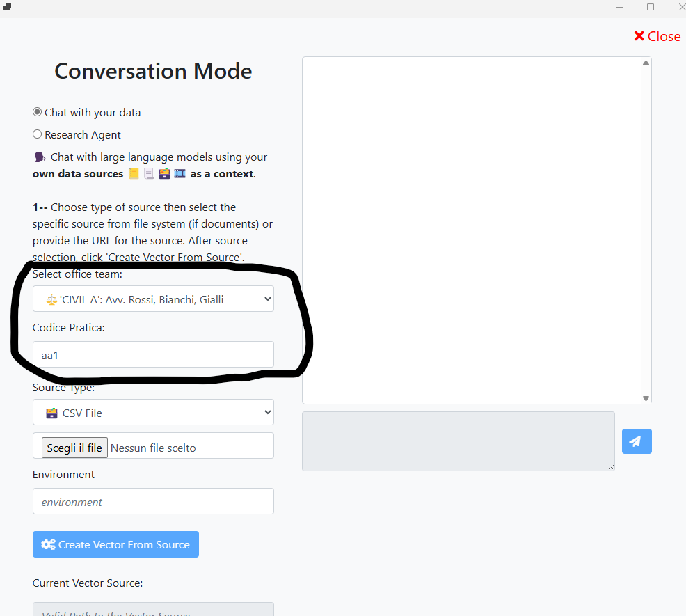Click the gears icon on Create Vector button
The height and width of the screenshot is (616, 686).
(48, 544)
